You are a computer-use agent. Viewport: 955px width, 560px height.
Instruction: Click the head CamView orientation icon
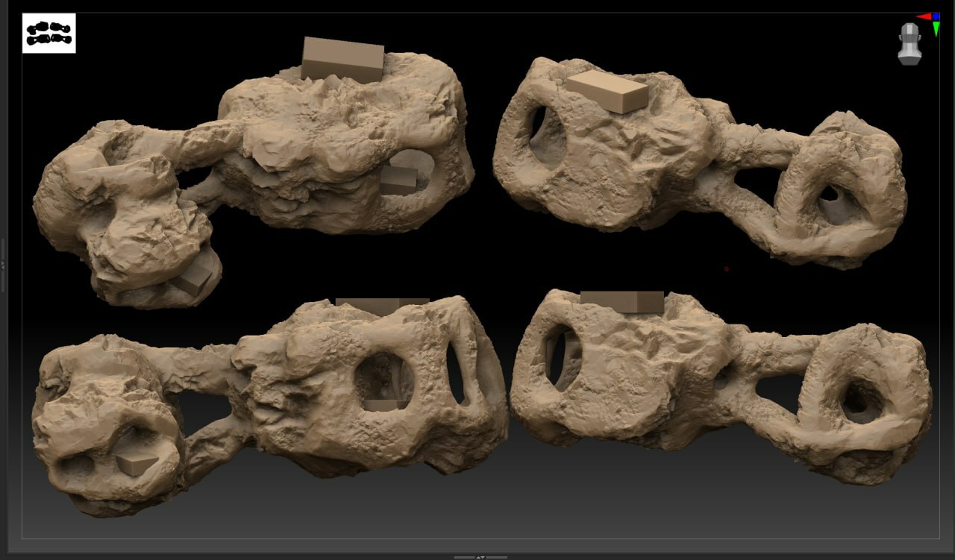pyautogui.click(x=909, y=45)
